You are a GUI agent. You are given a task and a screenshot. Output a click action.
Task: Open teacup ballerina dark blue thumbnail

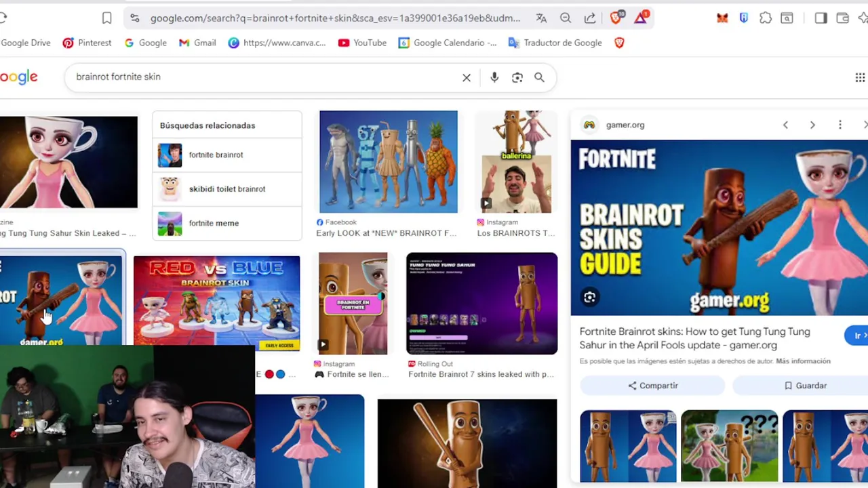68,162
